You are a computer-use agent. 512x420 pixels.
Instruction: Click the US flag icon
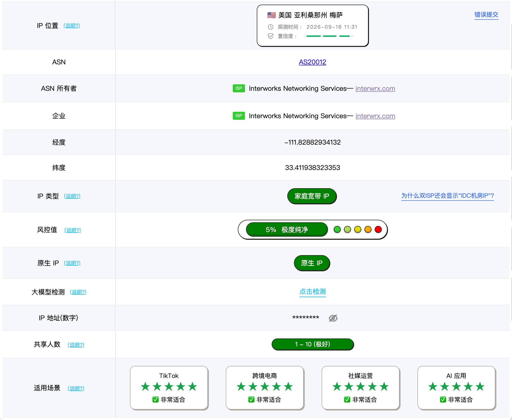click(x=271, y=15)
